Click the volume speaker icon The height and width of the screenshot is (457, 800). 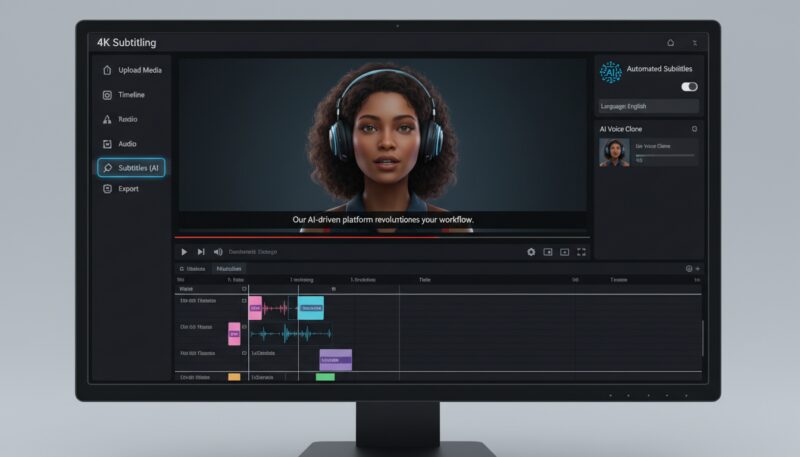click(x=218, y=252)
